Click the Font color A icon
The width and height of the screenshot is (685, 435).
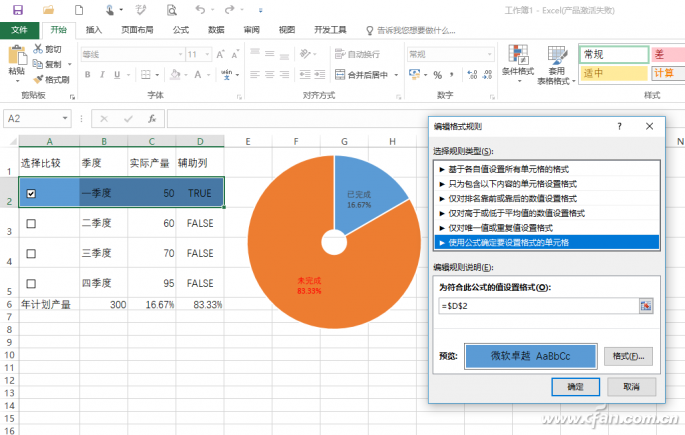(x=198, y=75)
